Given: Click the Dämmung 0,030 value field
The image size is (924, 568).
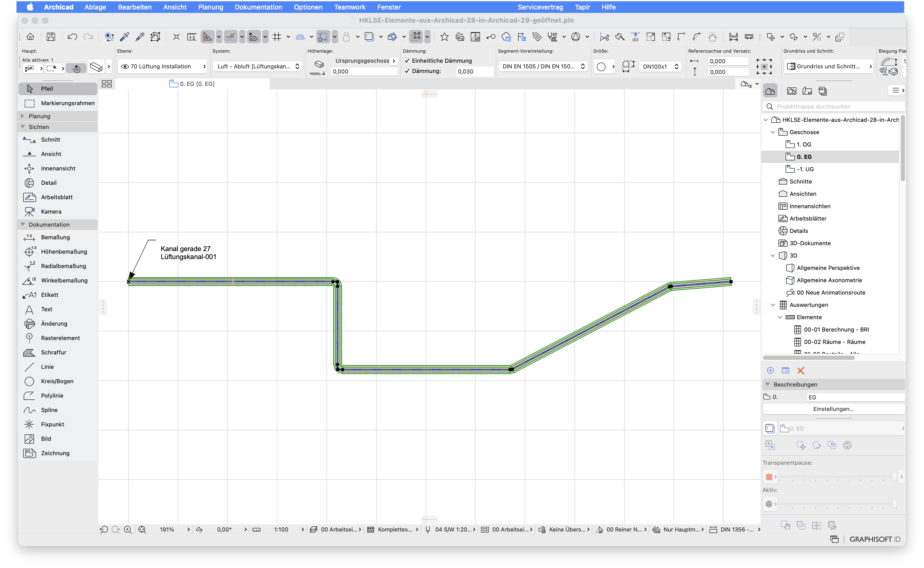Looking at the screenshot, I should pyautogui.click(x=474, y=71).
